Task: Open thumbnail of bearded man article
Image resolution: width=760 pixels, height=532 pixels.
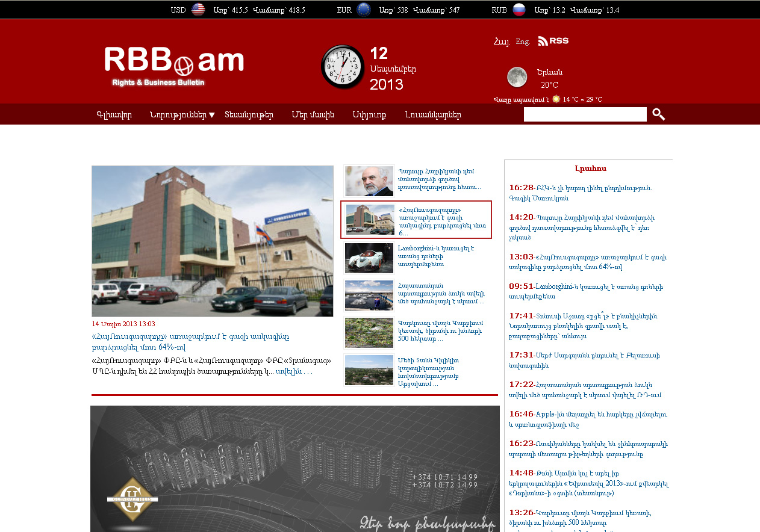Action: [369, 181]
